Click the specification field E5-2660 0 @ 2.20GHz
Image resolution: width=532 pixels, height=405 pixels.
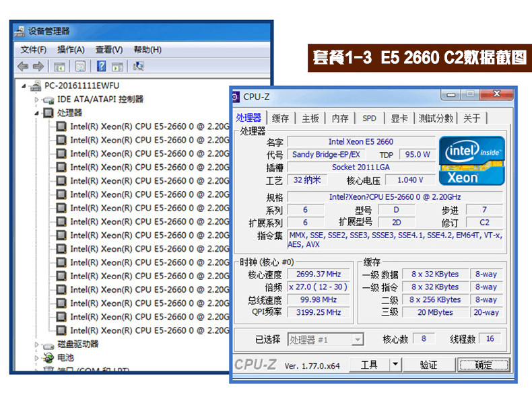pos(395,197)
